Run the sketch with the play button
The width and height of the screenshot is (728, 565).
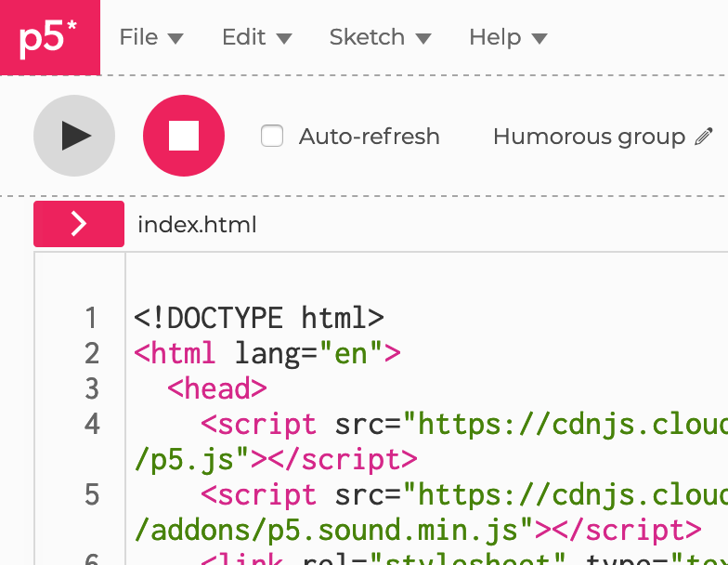74,137
